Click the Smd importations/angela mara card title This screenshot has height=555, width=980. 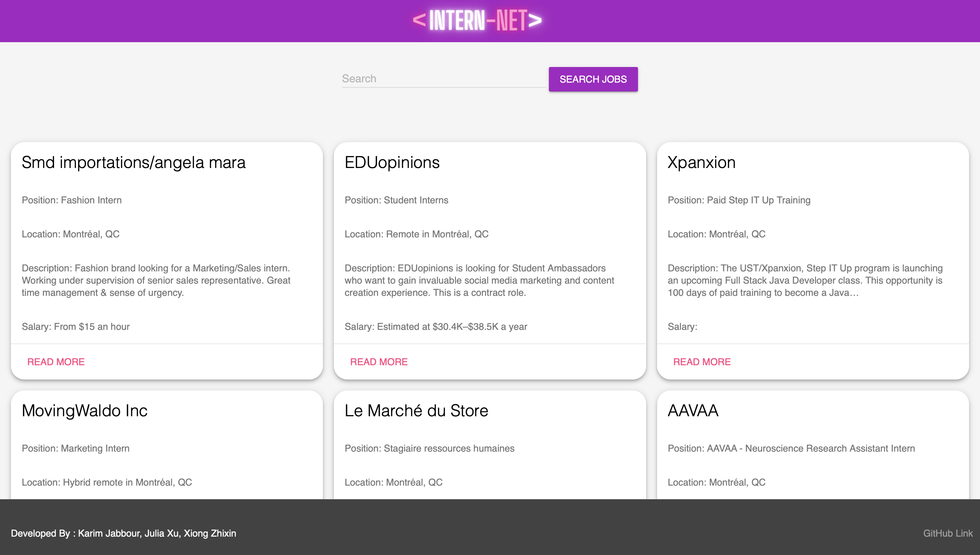pyautogui.click(x=133, y=162)
